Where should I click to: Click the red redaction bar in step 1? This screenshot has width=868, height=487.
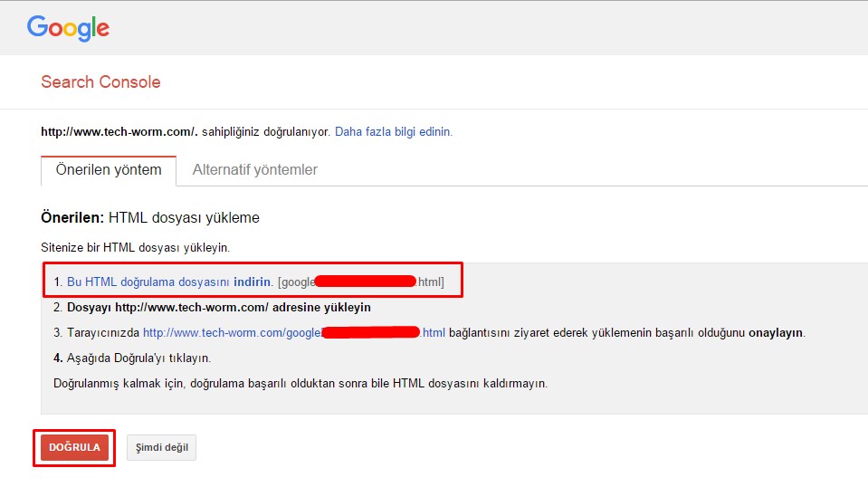(x=365, y=282)
